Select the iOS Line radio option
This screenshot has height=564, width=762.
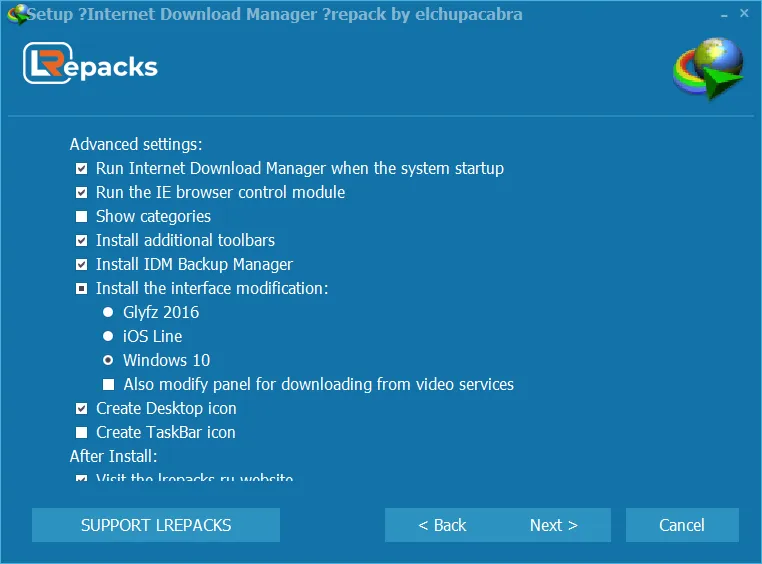108,336
